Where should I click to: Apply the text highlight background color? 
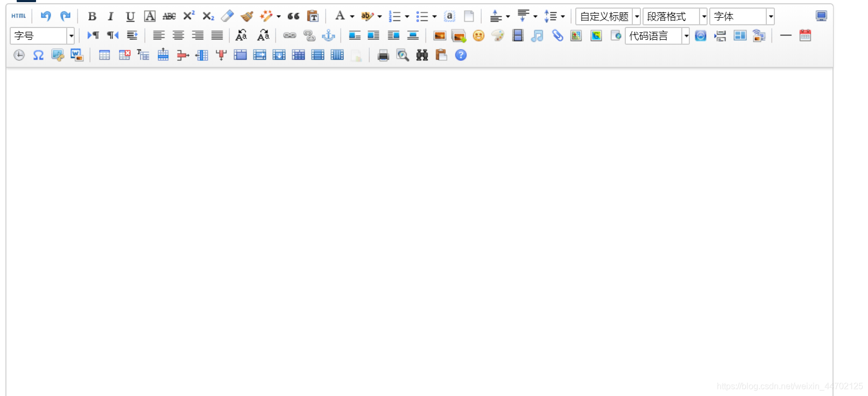pos(368,16)
